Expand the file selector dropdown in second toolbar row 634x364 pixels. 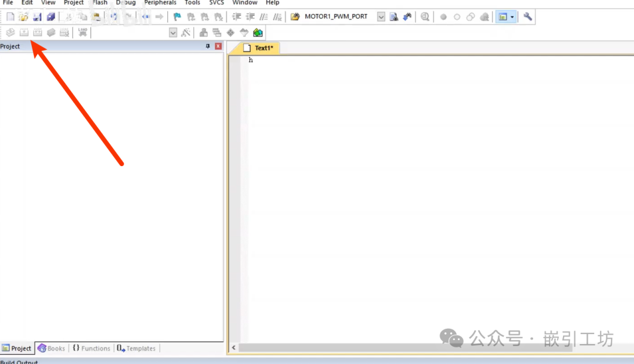pyautogui.click(x=173, y=32)
